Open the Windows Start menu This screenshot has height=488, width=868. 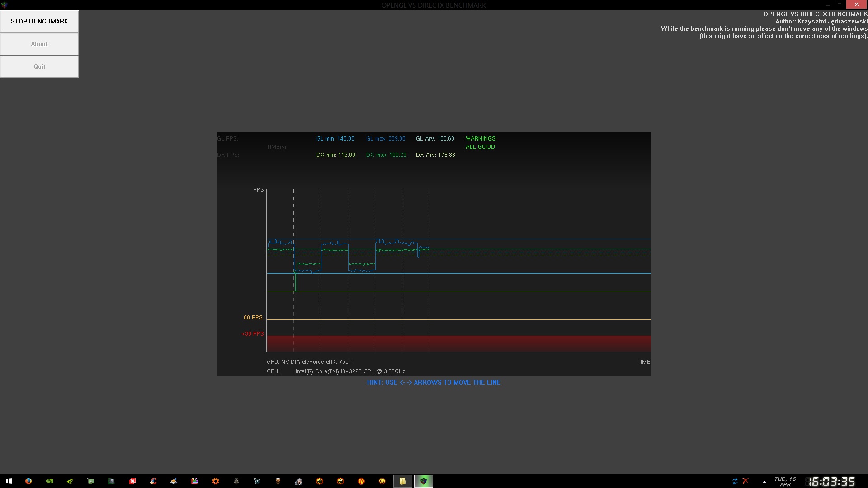point(9,481)
